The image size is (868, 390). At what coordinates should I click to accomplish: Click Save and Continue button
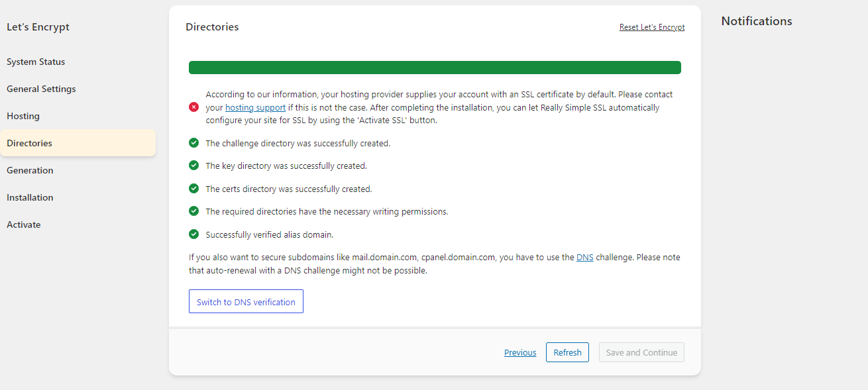[641, 352]
